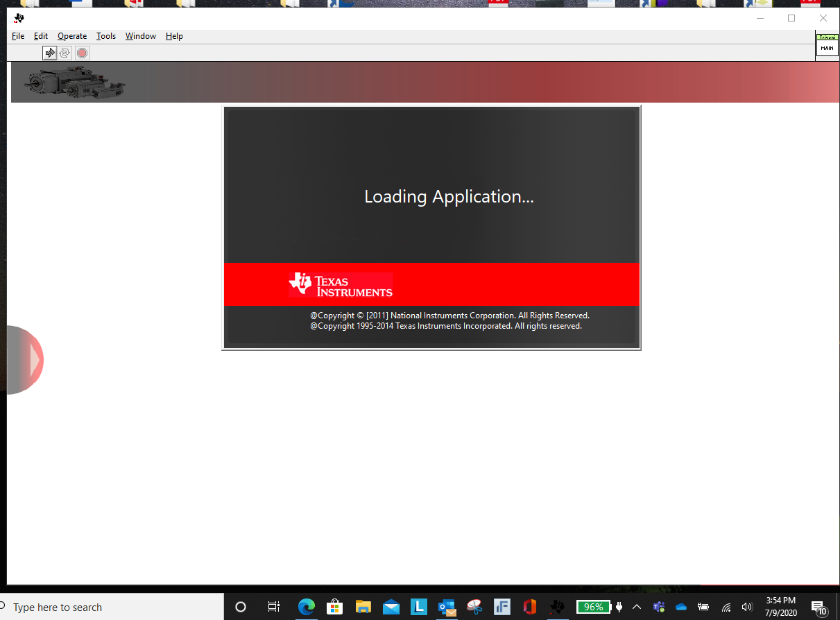
Task: Open the Wi-Fi network tray icon
Action: pos(726,607)
